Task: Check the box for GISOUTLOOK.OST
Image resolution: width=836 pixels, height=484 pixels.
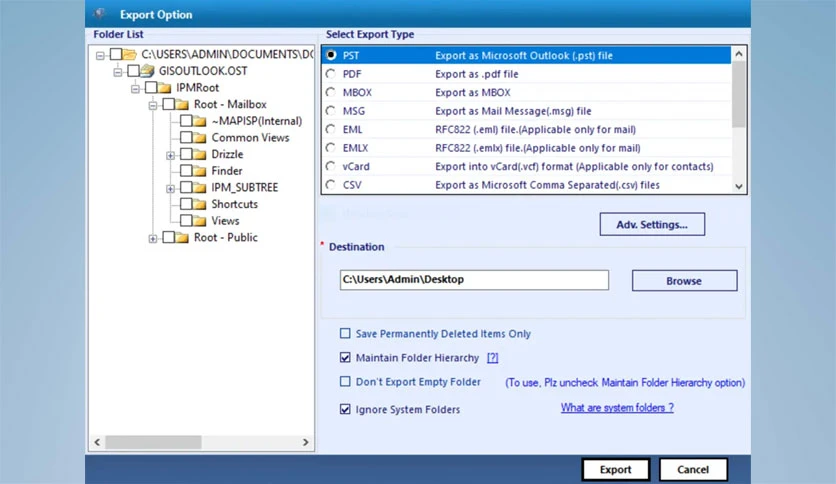Action: pyautogui.click(x=133, y=71)
